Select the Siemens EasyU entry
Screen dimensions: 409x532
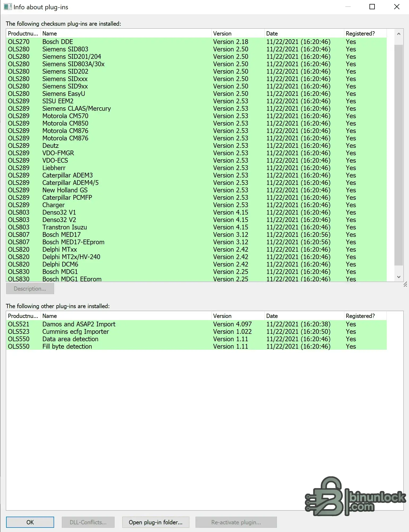pyautogui.click(x=196, y=94)
